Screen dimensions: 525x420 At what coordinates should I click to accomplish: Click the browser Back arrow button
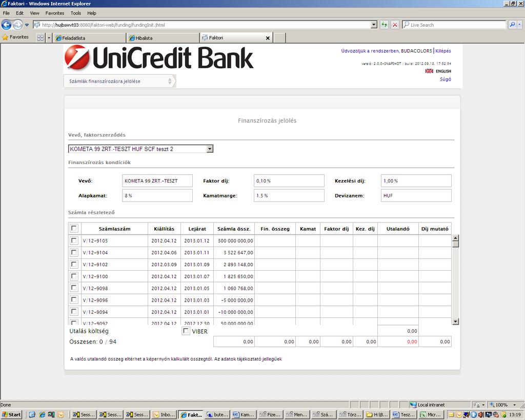pos(6,25)
